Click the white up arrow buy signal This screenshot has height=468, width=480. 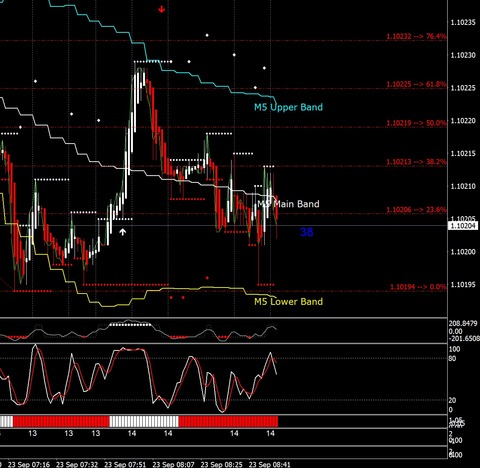(123, 232)
